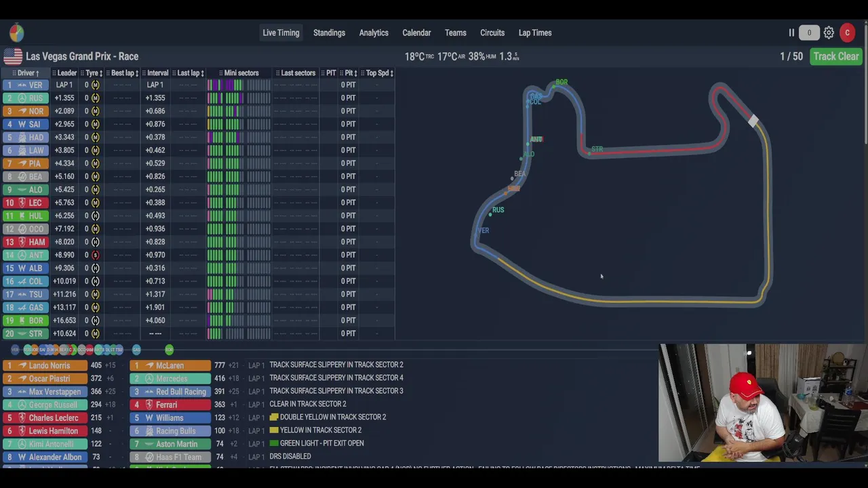This screenshot has height=488, width=868.
Task: Click VER bubble on the gap timeline
Action: pos(15,350)
